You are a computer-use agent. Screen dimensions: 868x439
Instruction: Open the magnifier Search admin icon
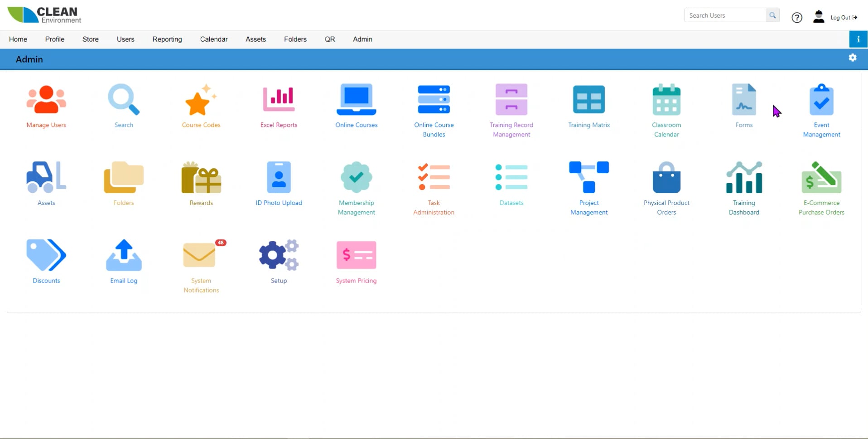point(124,99)
